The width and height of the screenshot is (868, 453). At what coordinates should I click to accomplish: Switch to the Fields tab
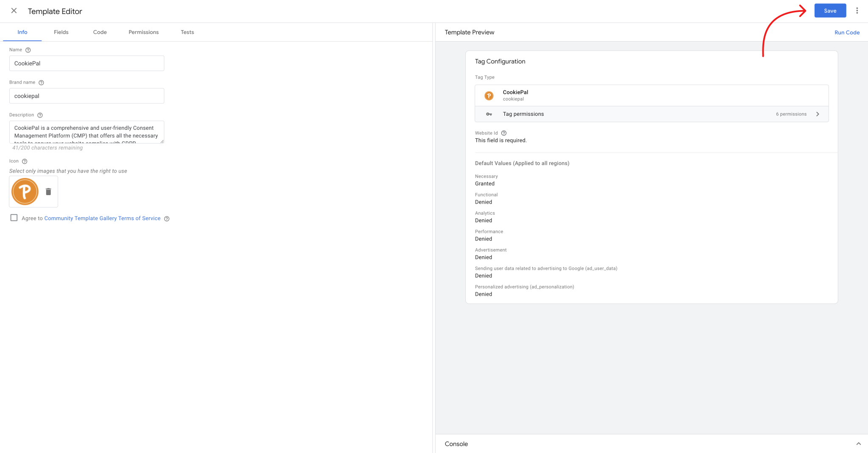(x=61, y=32)
